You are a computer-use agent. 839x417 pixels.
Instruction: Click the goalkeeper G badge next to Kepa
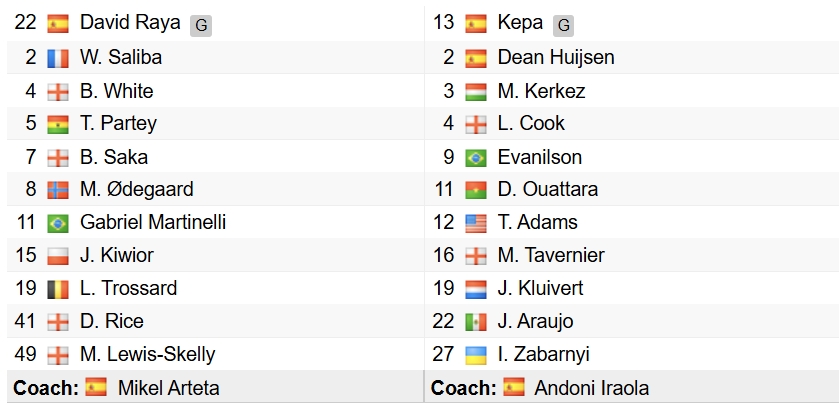pyautogui.click(x=563, y=26)
